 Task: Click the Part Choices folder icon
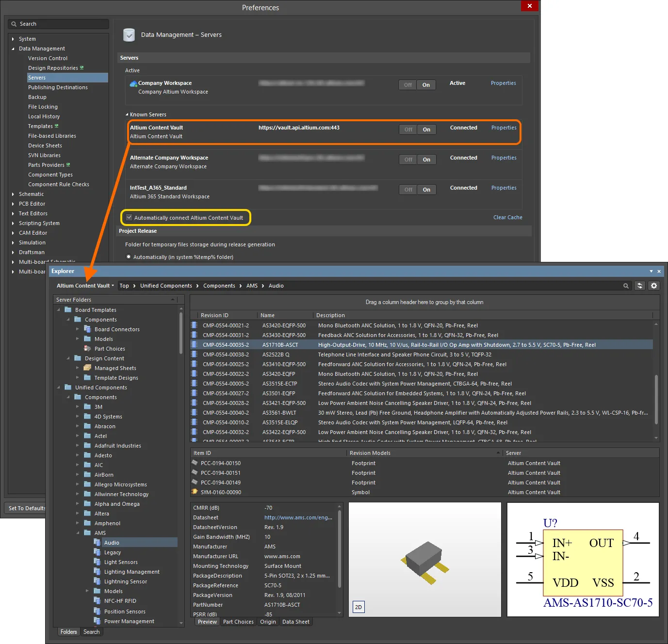coord(87,348)
